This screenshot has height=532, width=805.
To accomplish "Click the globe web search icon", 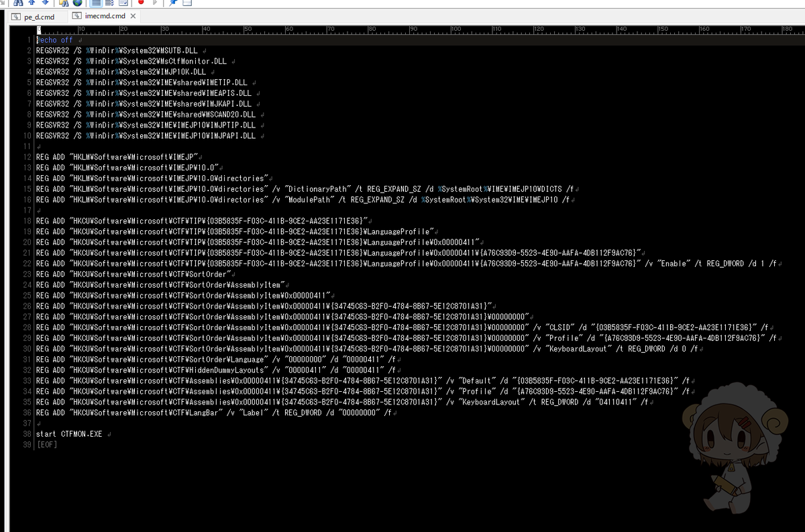I will tap(78, 4).
